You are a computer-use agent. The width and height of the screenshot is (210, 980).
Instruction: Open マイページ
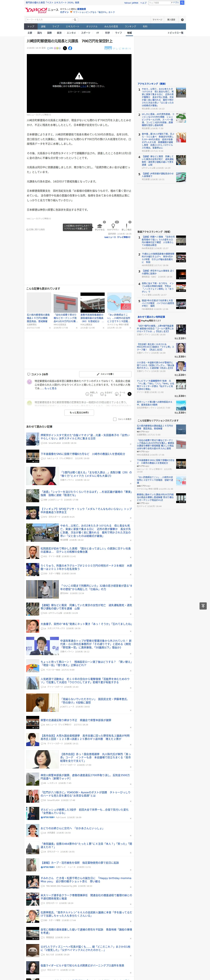tap(157, 20)
